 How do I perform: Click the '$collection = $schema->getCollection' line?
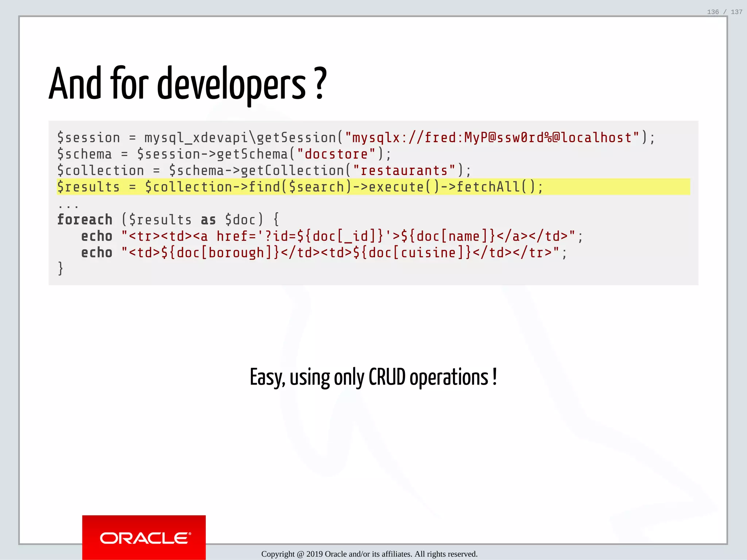(264, 171)
